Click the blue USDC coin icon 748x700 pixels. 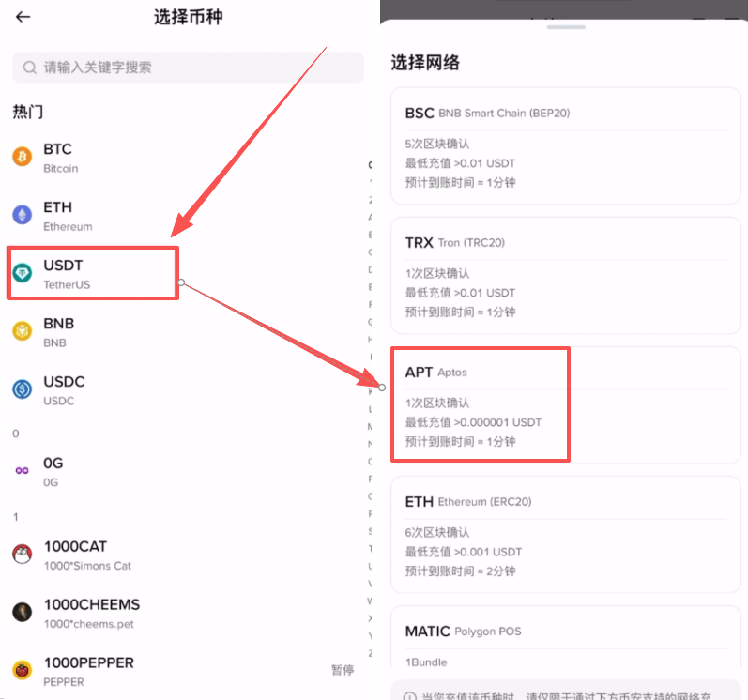click(22, 389)
